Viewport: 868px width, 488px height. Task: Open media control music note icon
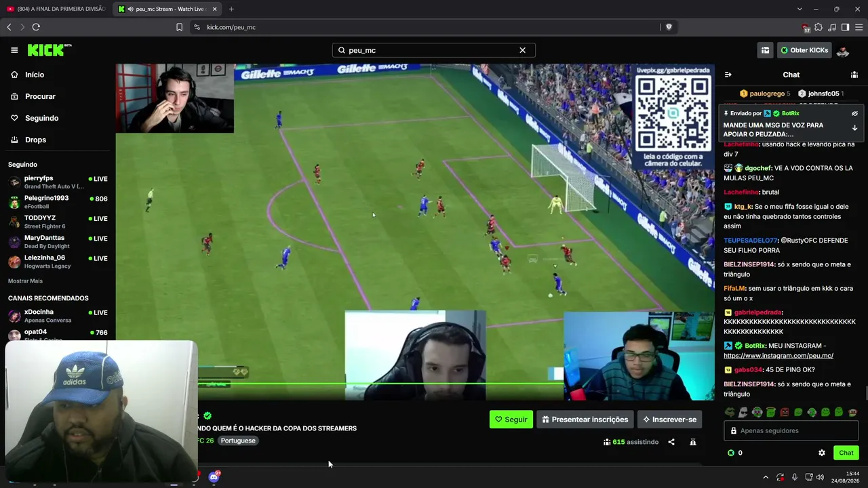(x=832, y=27)
